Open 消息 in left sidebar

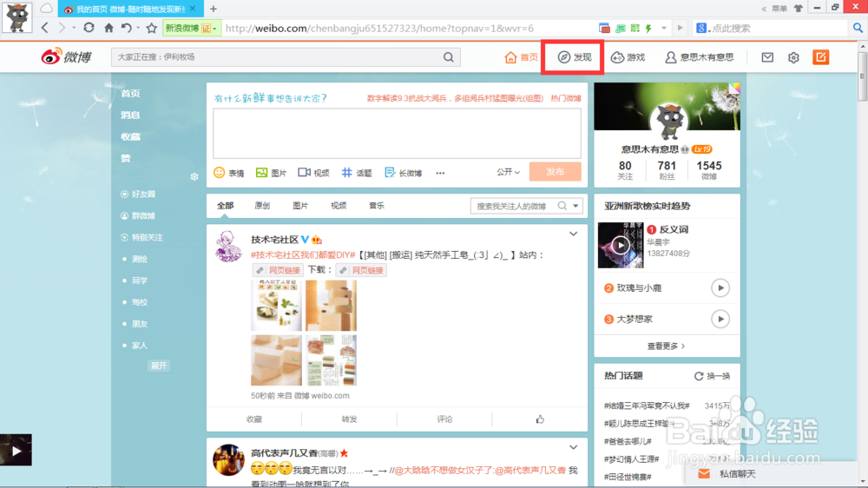coord(131,115)
